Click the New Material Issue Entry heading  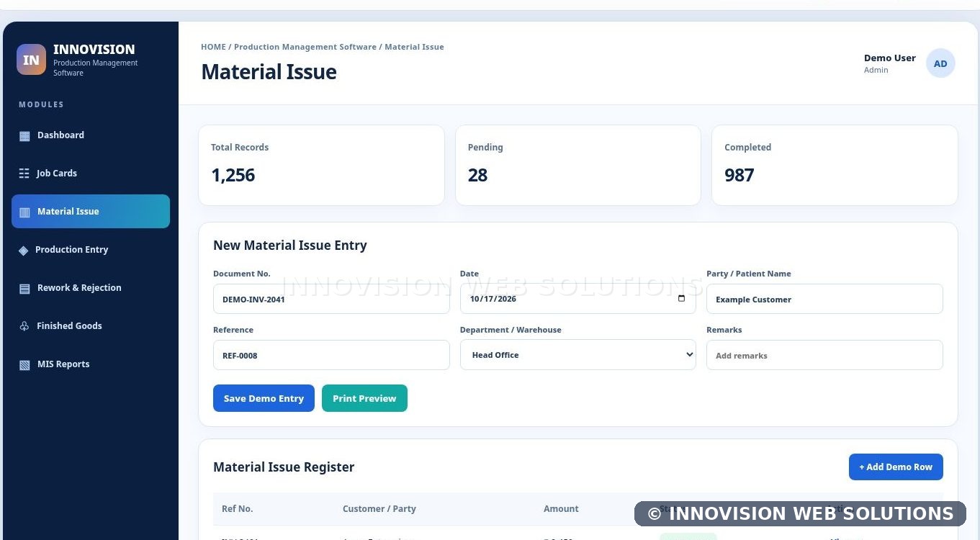290,246
